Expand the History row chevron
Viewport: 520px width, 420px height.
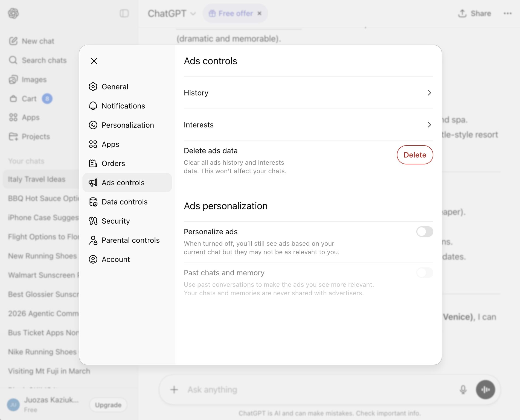tap(429, 93)
